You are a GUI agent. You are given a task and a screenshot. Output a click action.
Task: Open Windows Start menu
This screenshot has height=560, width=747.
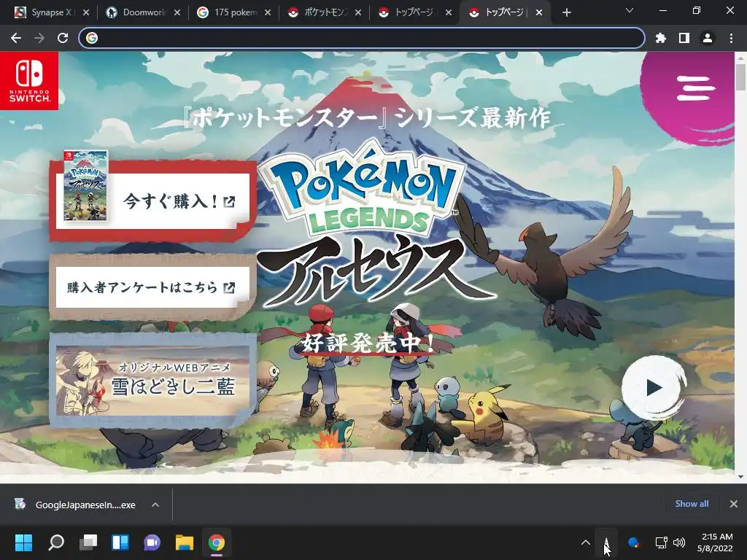23,542
